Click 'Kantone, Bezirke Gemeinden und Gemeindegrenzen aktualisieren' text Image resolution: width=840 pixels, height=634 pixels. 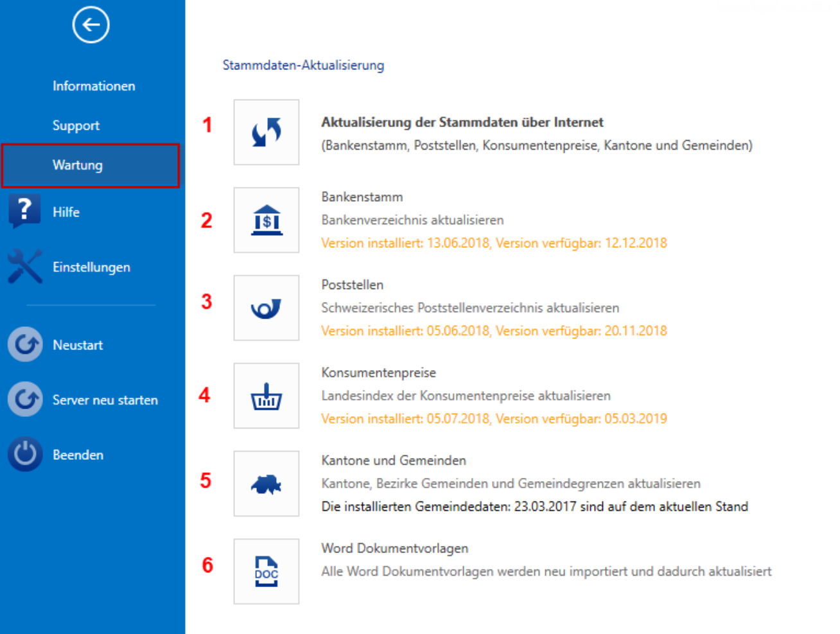[511, 484]
